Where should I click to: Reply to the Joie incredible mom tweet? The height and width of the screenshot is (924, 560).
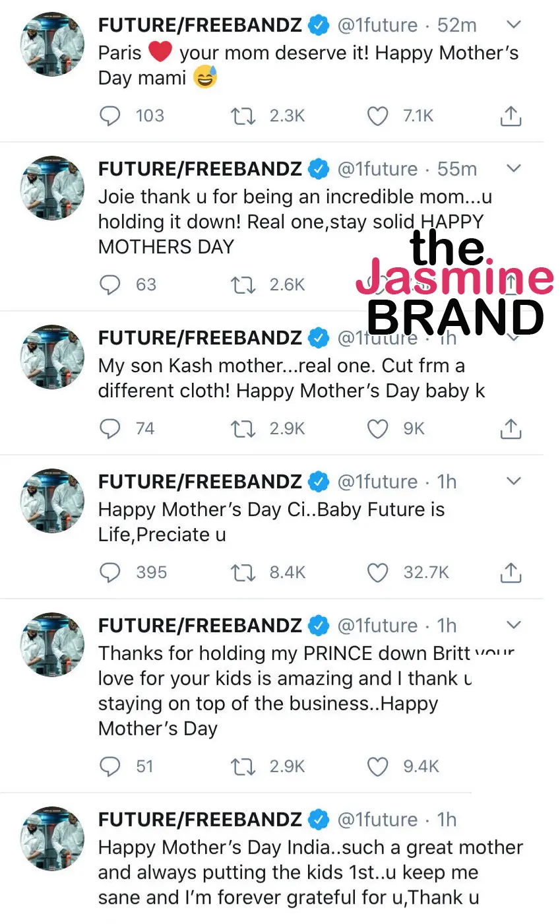point(109,285)
